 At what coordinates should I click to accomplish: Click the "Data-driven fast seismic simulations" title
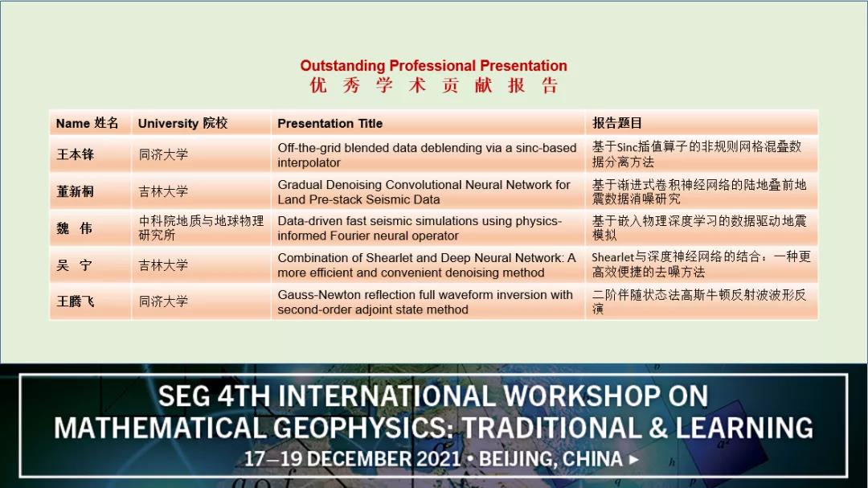pyautogui.click(x=420, y=228)
